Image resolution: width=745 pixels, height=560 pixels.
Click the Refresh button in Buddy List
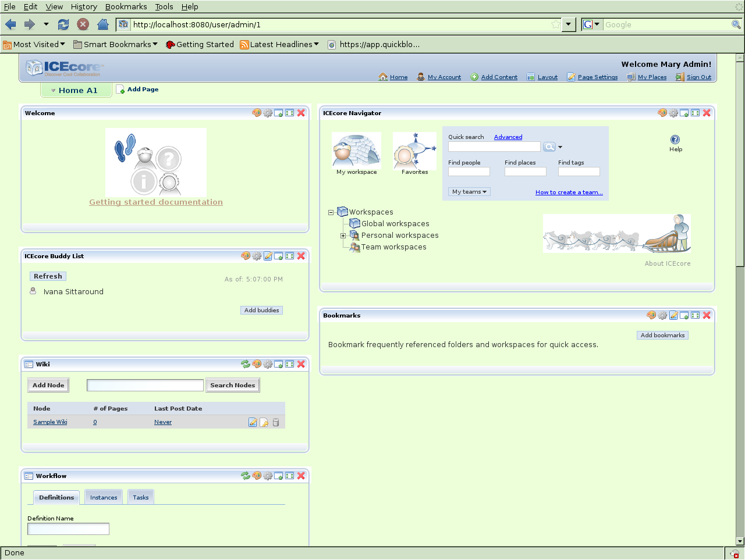(48, 276)
